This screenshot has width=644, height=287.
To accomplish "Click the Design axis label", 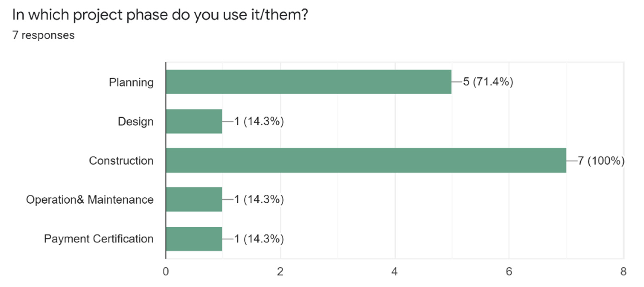I will [x=135, y=122].
